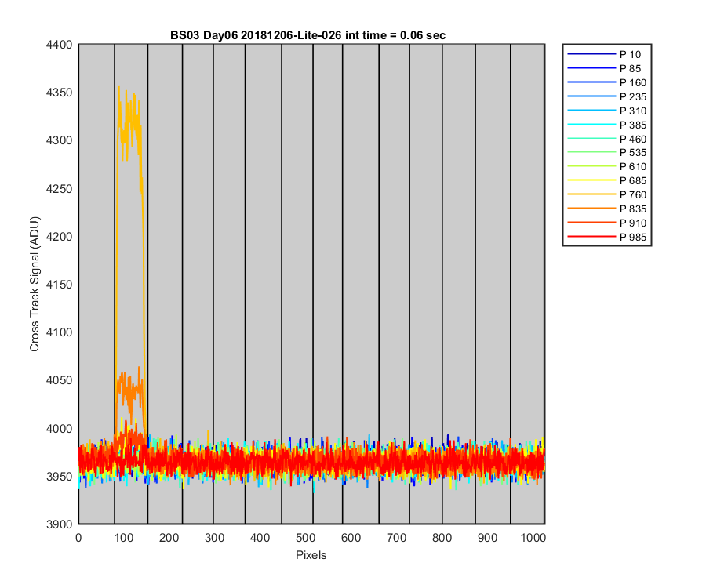Screen dimensions: 706x588
Task: Click y-axis tick label '4100'
Action: coord(59,332)
